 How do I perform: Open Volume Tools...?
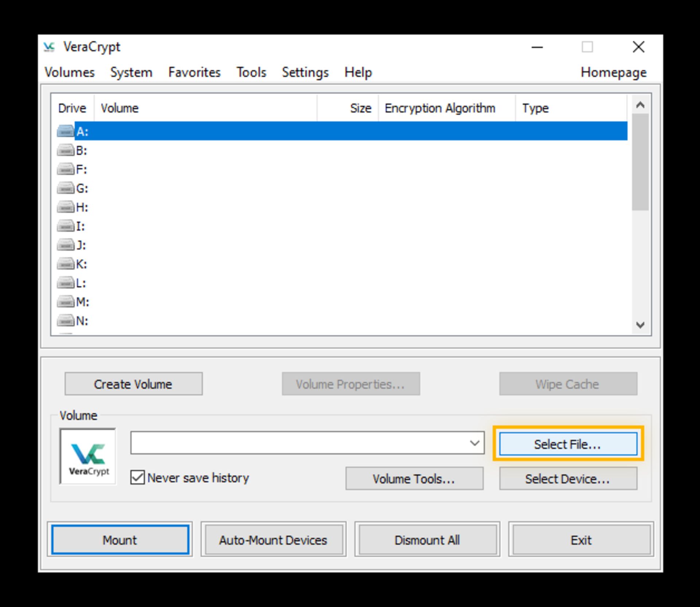[x=414, y=478]
